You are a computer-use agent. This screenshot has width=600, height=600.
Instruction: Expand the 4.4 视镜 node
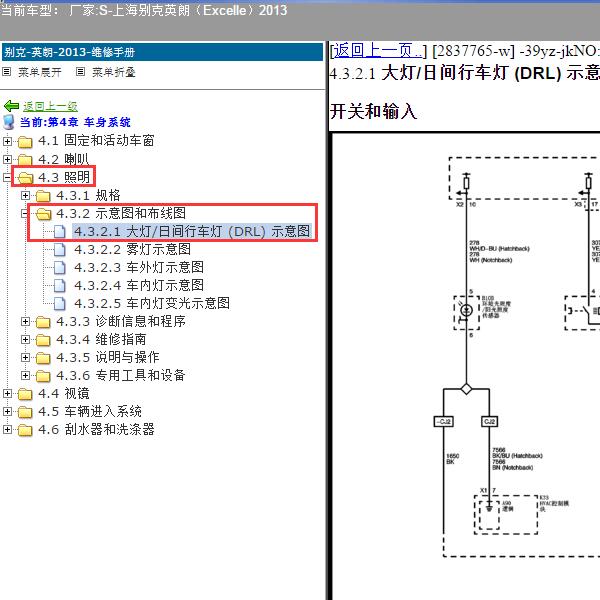point(7,393)
